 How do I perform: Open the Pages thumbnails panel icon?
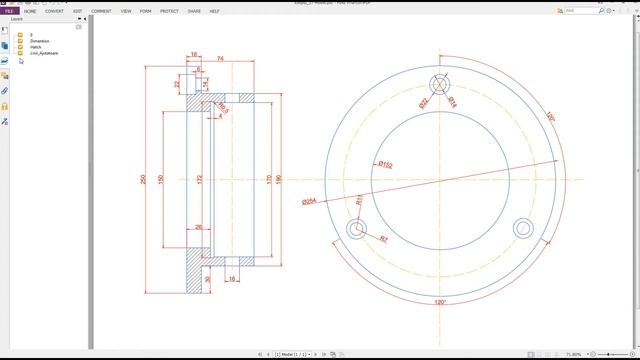4,46
